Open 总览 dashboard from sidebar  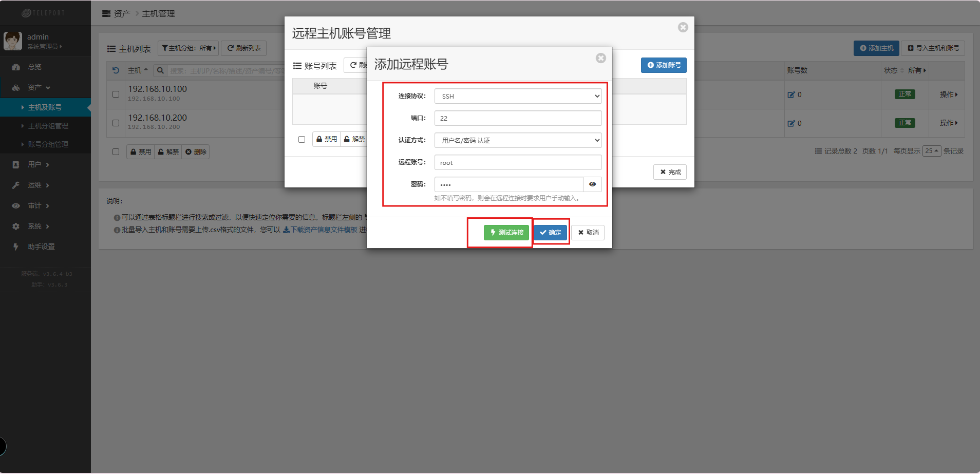[34, 67]
